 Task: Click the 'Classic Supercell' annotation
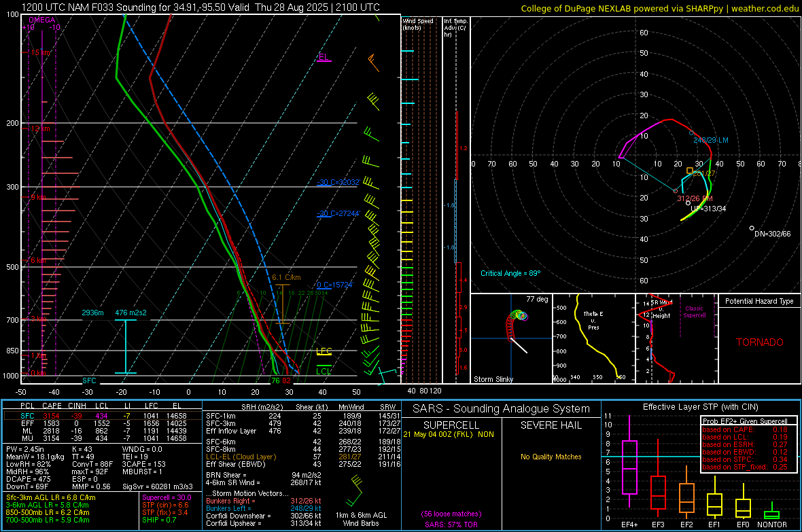(694, 312)
